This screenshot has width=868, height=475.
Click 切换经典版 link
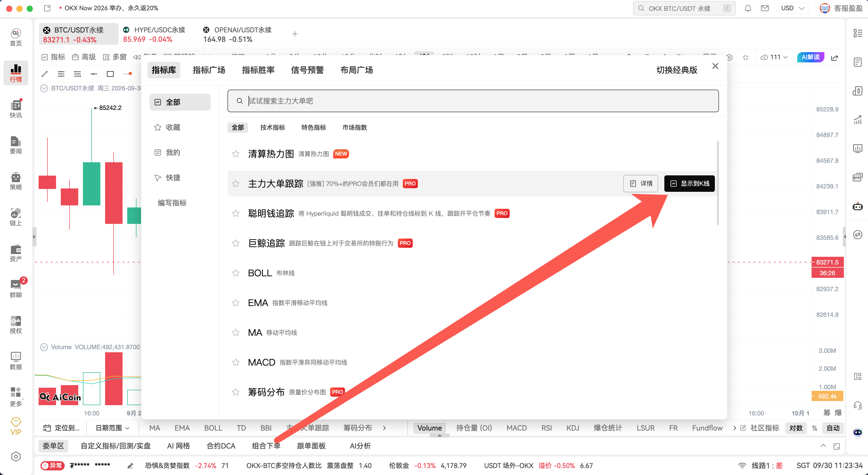(x=677, y=70)
